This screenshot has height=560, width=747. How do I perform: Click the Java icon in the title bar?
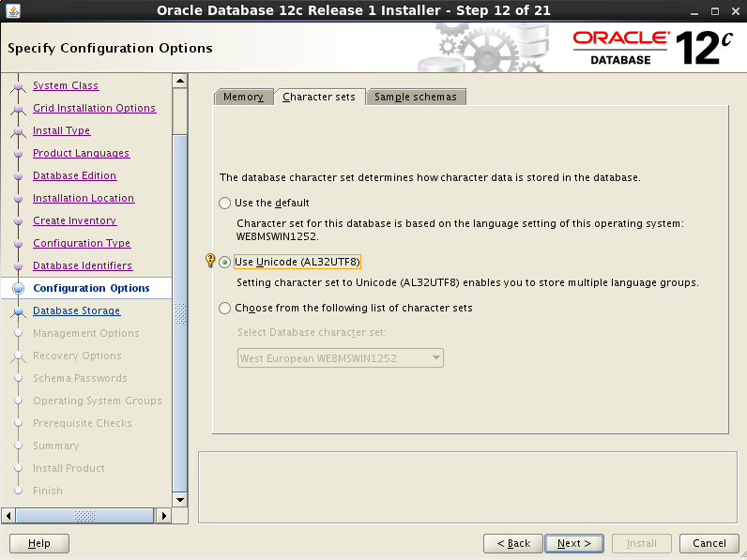pyautogui.click(x=13, y=10)
